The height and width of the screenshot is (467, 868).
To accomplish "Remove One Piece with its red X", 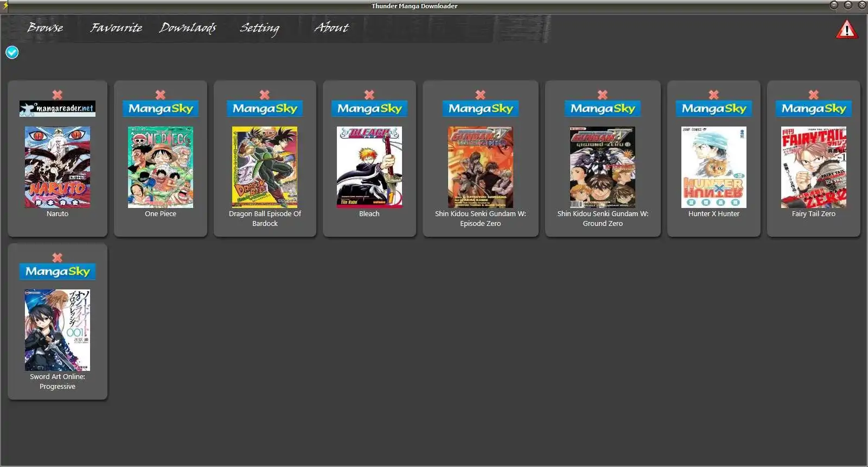I will (161, 94).
